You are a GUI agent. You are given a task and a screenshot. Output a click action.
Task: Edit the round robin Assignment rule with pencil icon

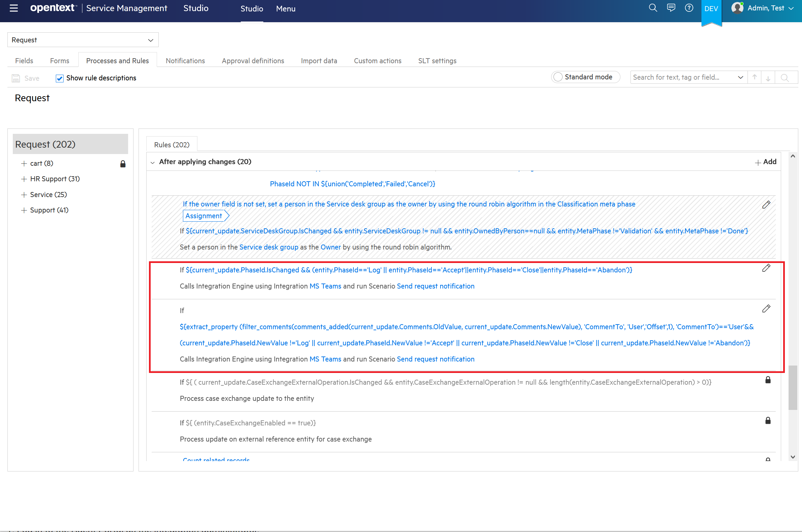tap(766, 204)
